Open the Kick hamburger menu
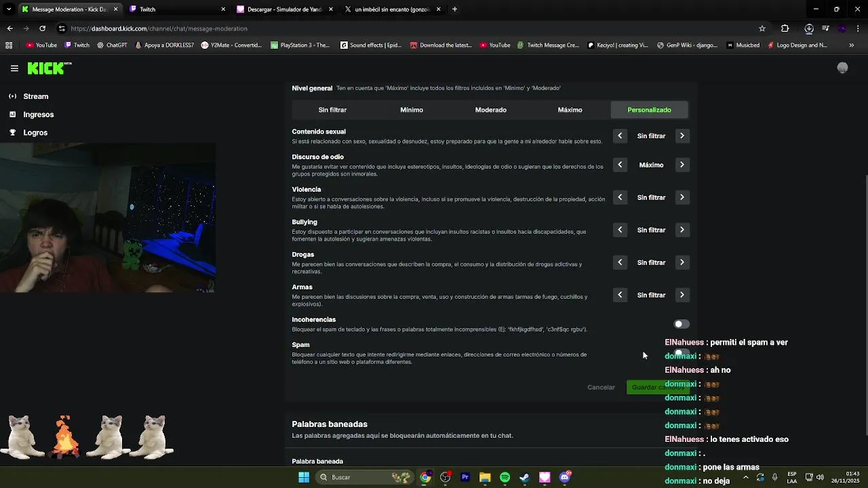Viewport: 868px width, 488px height. (14, 68)
